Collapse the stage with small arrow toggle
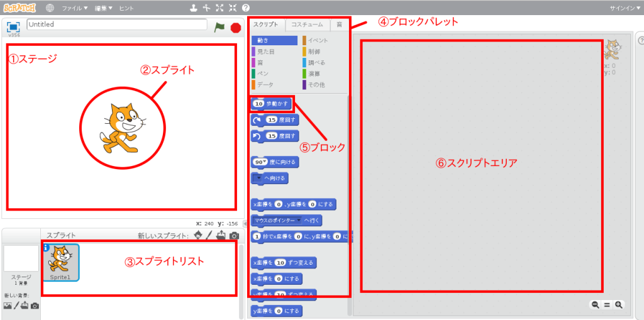This screenshot has height=320, width=644. (245, 223)
